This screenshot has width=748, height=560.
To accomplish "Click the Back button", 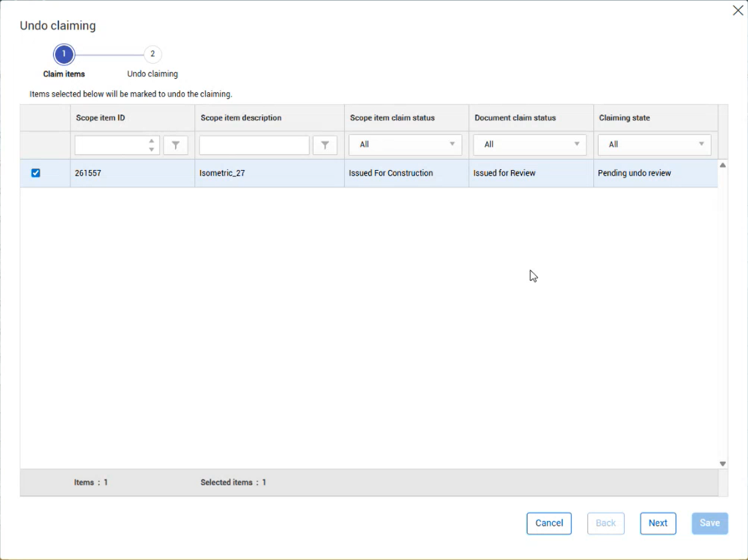I will [606, 523].
